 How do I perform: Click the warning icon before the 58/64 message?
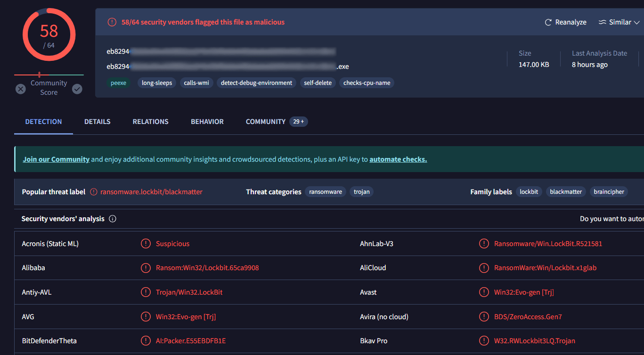pyautogui.click(x=112, y=22)
